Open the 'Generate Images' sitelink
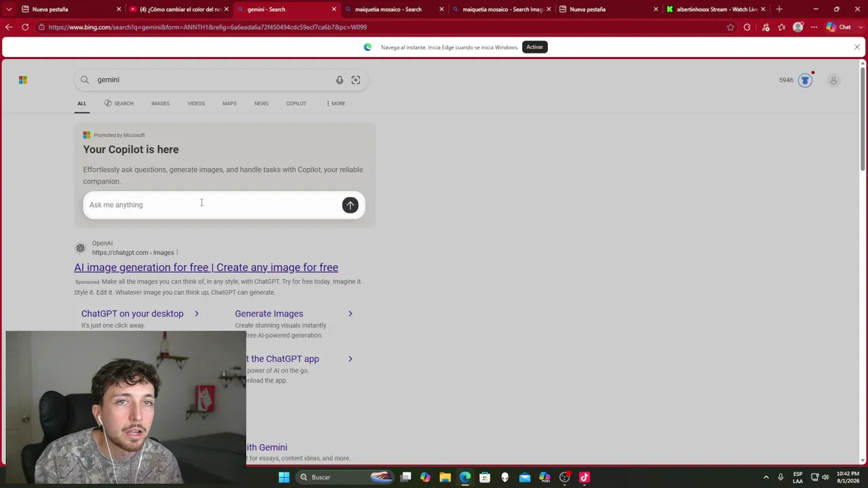Screen dimensions: 868x488 (x=269, y=314)
